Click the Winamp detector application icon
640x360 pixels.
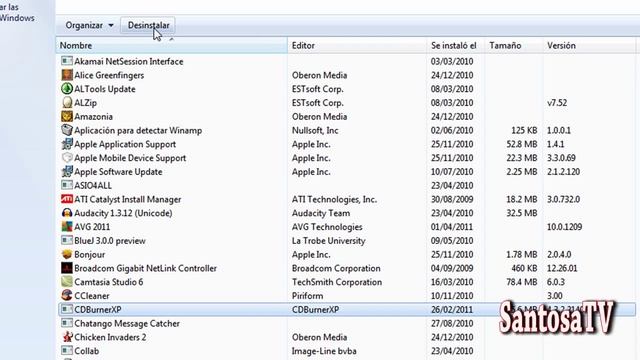pyautogui.click(x=67, y=130)
